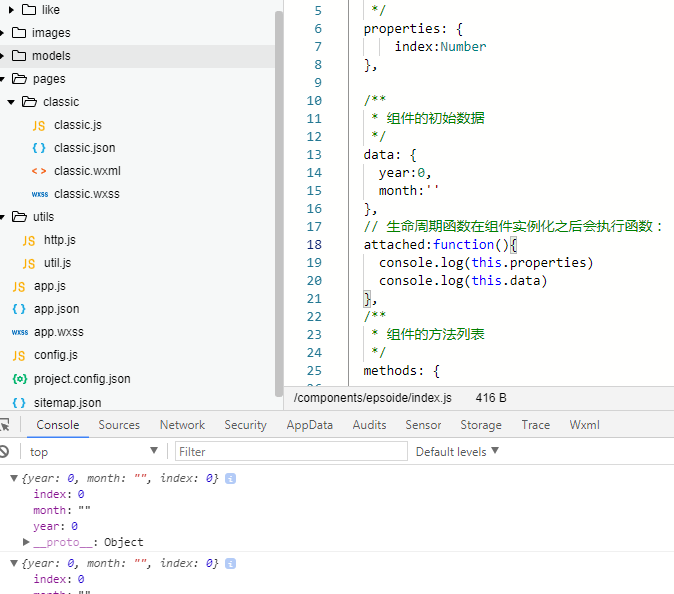674x594 pixels.
Task: Click the 'attached:function(){' code on line 18
Action: click(x=440, y=245)
